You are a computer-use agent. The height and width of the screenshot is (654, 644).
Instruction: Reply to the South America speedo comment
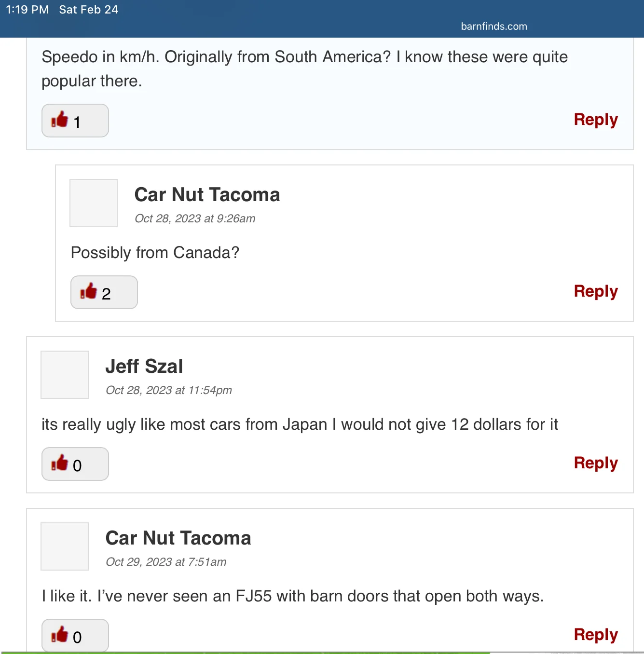point(596,120)
